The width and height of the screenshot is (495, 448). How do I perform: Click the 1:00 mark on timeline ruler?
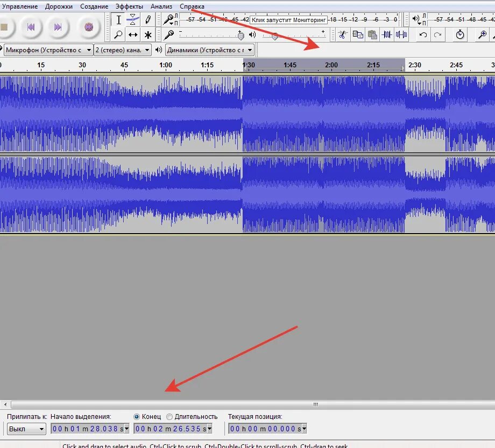pyautogui.click(x=165, y=65)
